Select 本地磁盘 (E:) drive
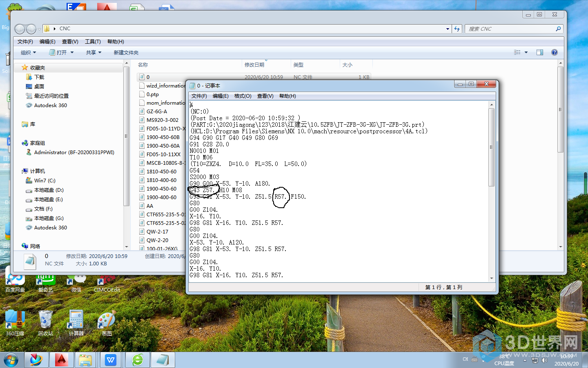Screen dimensions: 588x368 (x=48, y=199)
